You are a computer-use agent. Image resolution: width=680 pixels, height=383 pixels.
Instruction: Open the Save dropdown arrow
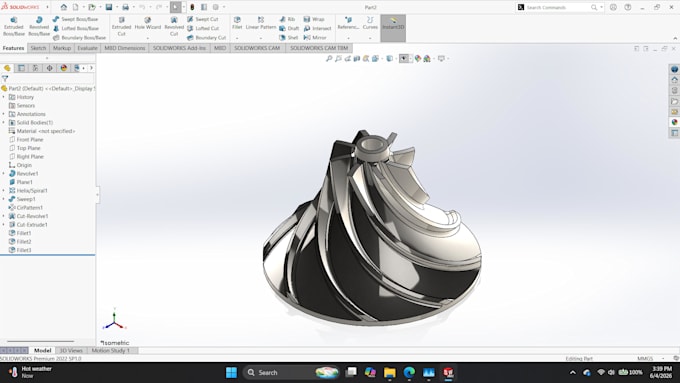click(116, 7)
